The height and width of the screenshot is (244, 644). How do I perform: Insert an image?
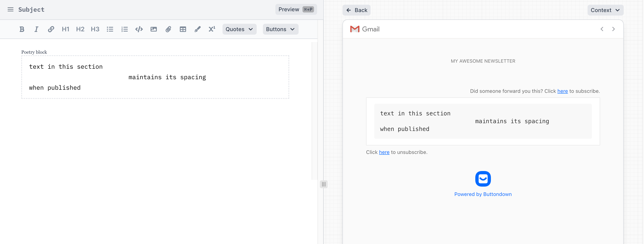(153, 29)
